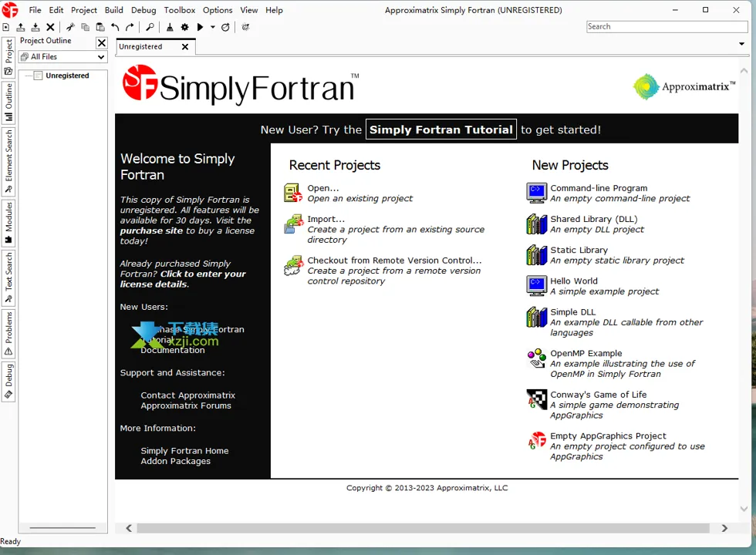
Task: Click the vertical scrollbar down arrow
Action: pyautogui.click(x=744, y=509)
